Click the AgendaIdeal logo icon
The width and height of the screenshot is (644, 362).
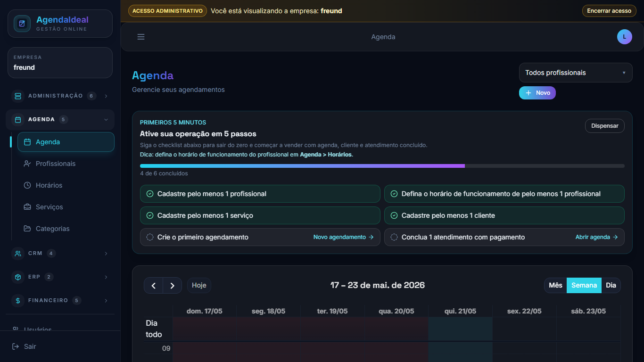click(22, 24)
